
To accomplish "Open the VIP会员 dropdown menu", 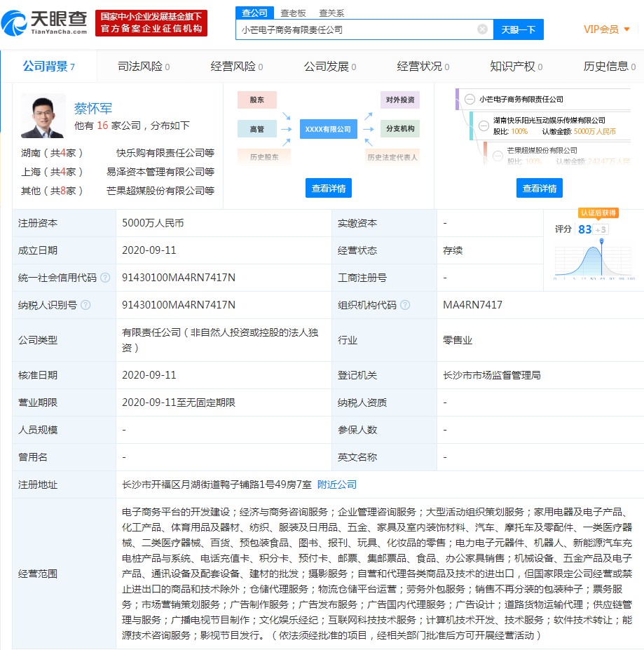I will click(607, 29).
